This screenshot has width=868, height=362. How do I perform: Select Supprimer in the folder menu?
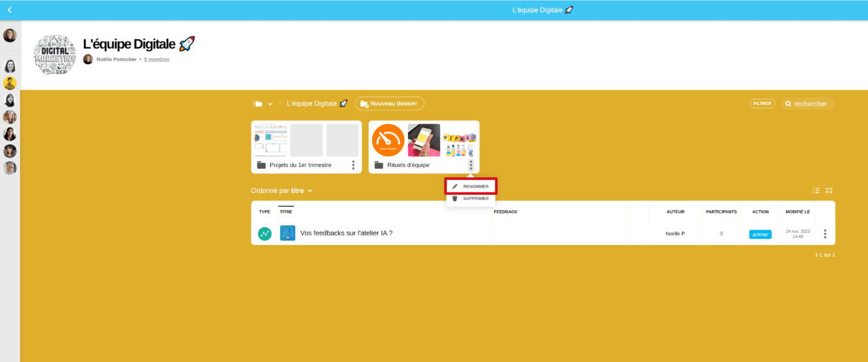[x=472, y=199]
